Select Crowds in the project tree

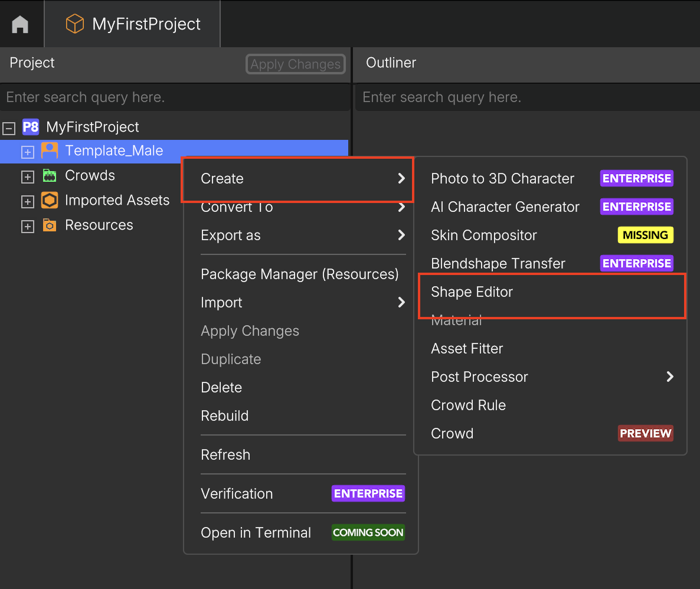tap(90, 175)
